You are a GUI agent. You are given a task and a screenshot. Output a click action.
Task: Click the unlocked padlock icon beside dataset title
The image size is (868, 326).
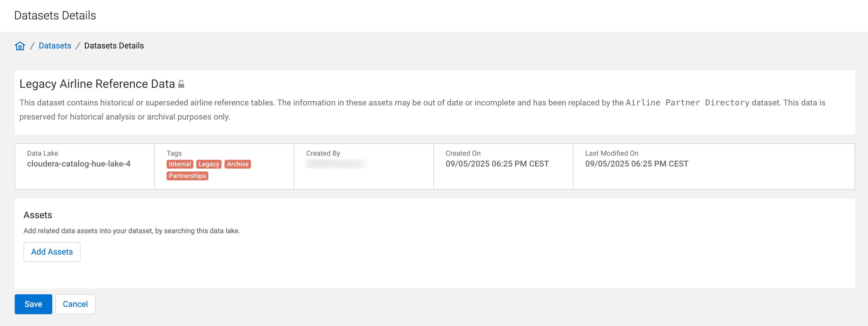click(181, 84)
